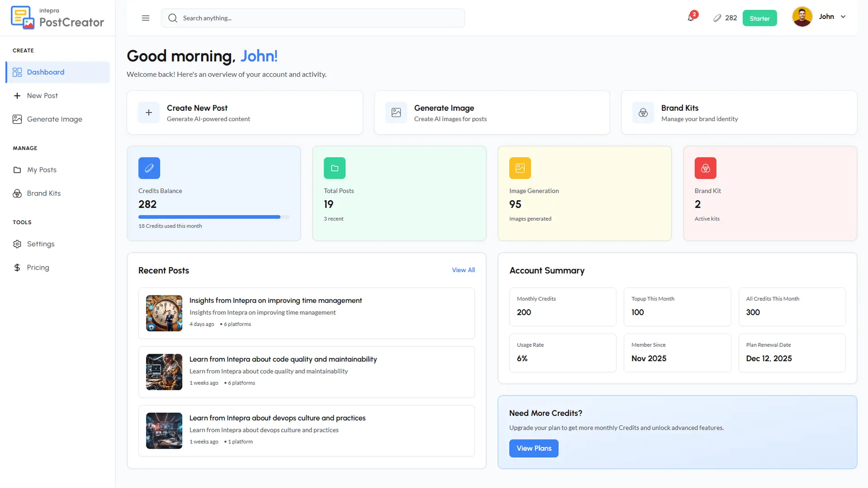Click credits pencil icon in top bar
868x488 pixels.
tap(717, 18)
